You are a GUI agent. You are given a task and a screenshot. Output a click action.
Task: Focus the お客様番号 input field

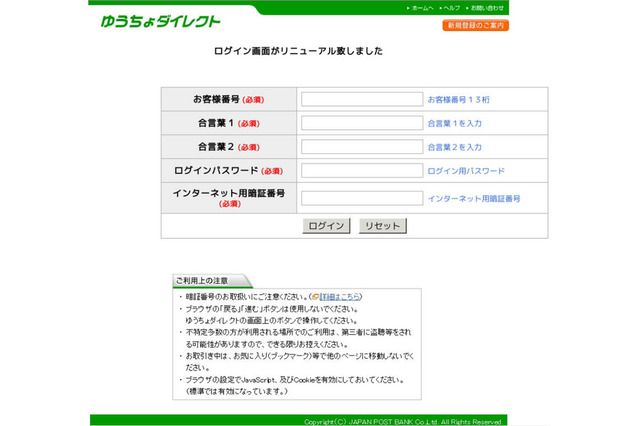pos(362,99)
